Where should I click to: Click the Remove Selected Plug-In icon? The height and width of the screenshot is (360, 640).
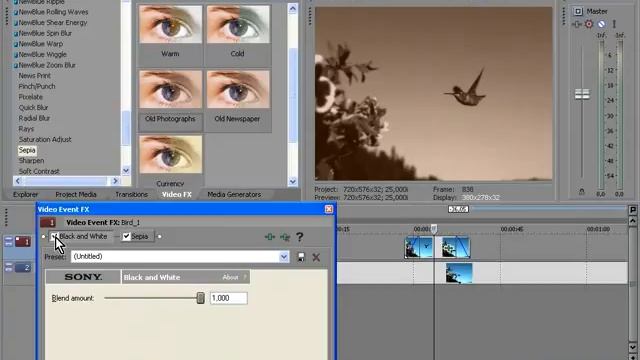click(285, 237)
